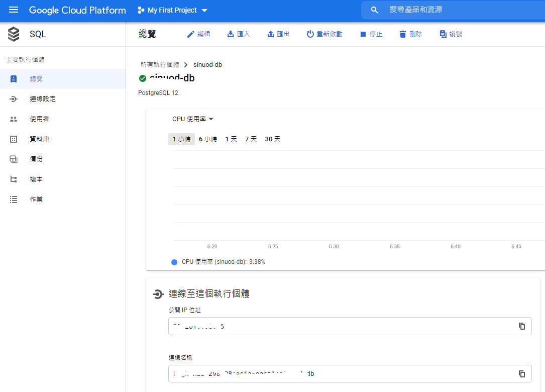Click sinuod-db in the breadcrumb

207,65
